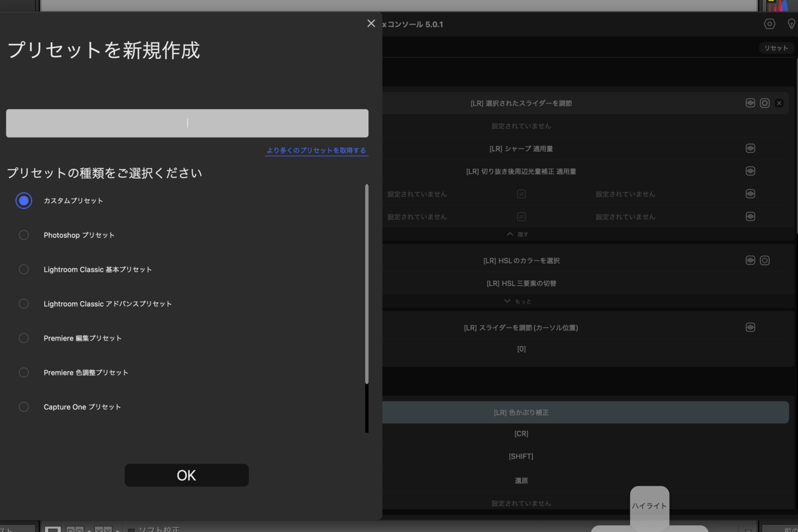Click the preset type list scrollbar
This screenshot has height=532, width=798.
(366, 284)
